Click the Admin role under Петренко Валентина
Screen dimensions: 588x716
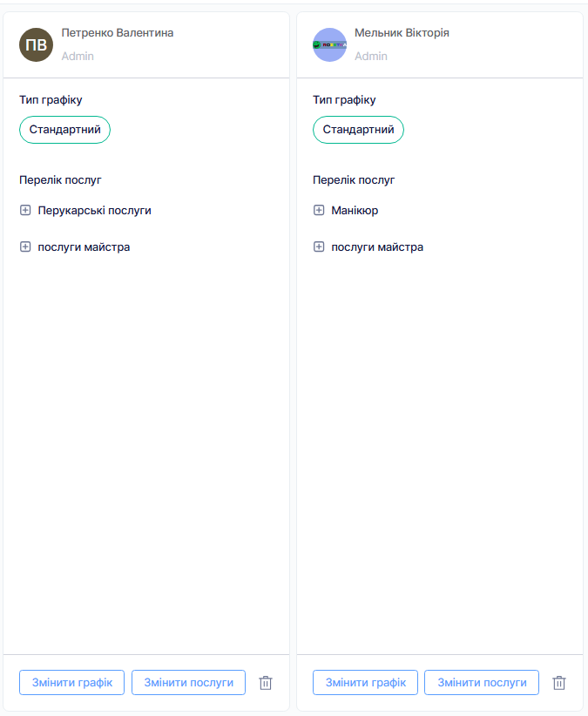[x=78, y=56]
